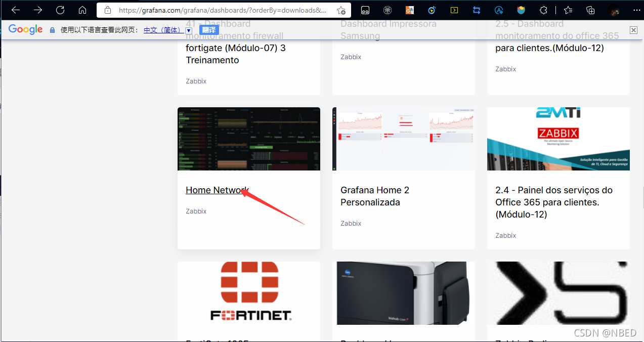Open the Google Translate extension icon

click(410, 10)
